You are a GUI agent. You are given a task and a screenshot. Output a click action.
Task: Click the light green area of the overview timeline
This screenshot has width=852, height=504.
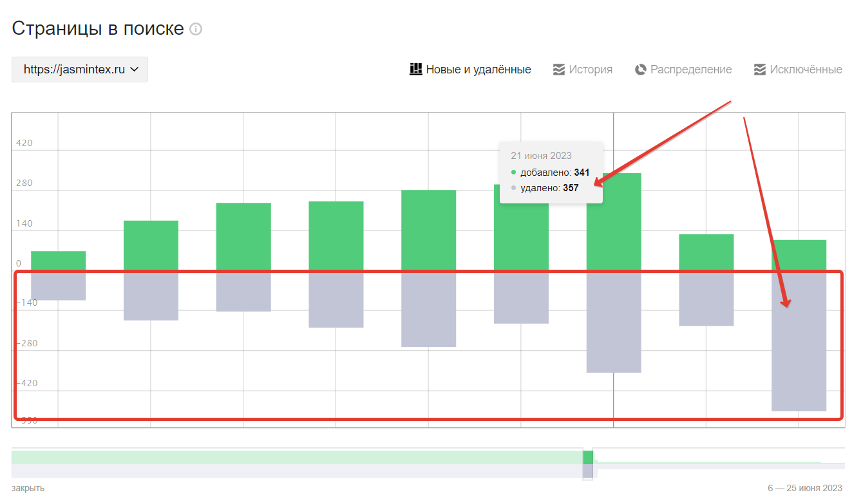296,457
